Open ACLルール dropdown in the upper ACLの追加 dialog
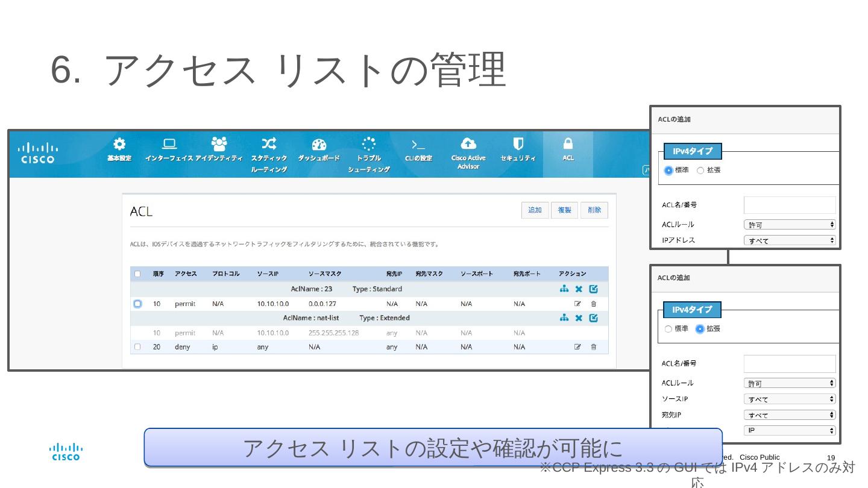Screen dimensions: 868x488 790,225
